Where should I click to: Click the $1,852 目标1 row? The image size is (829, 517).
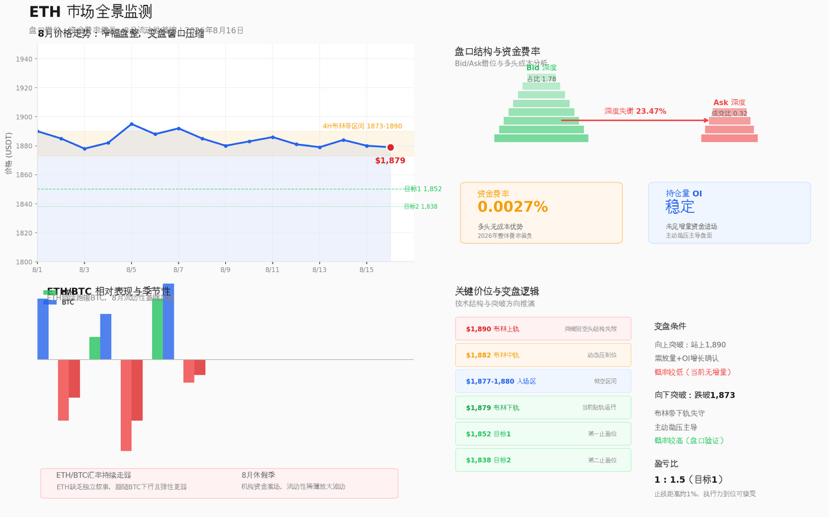pyautogui.click(x=543, y=434)
